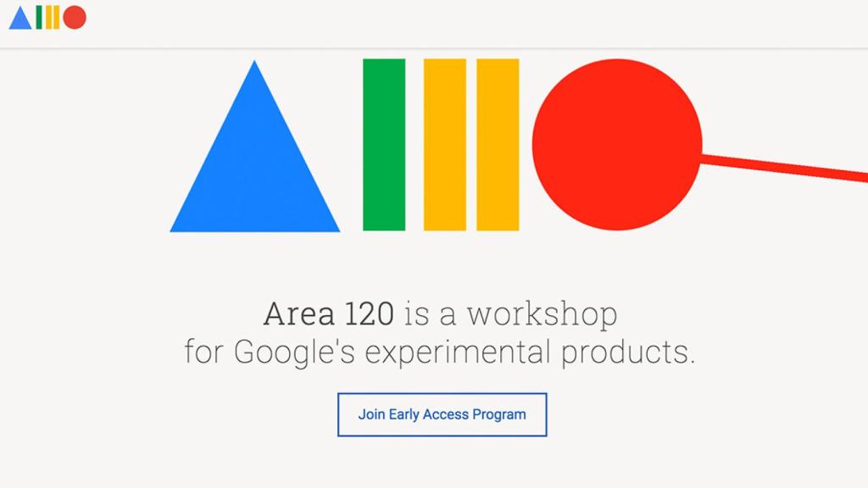Click the blue triangle in the header logo
This screenshot has height=488, width=868.
(x=20, y=17)
